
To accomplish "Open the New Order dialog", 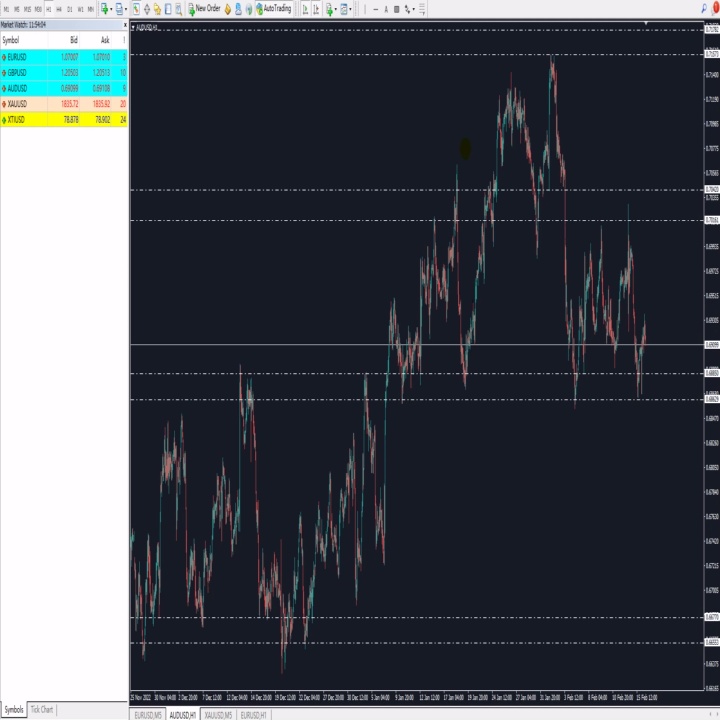I will [204, 8].
